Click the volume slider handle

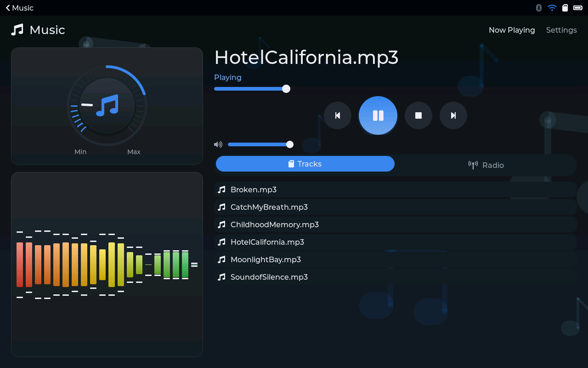290,144
